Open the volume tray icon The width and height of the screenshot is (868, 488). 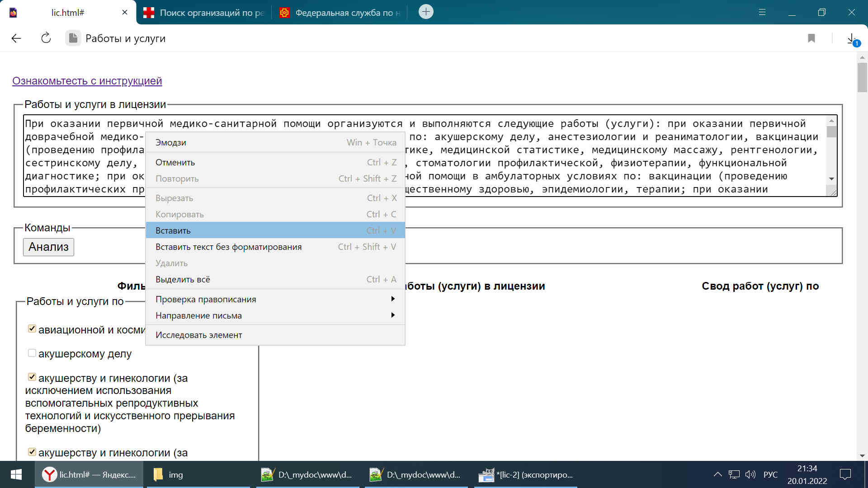pyautogui.click(x=750, y=474)
